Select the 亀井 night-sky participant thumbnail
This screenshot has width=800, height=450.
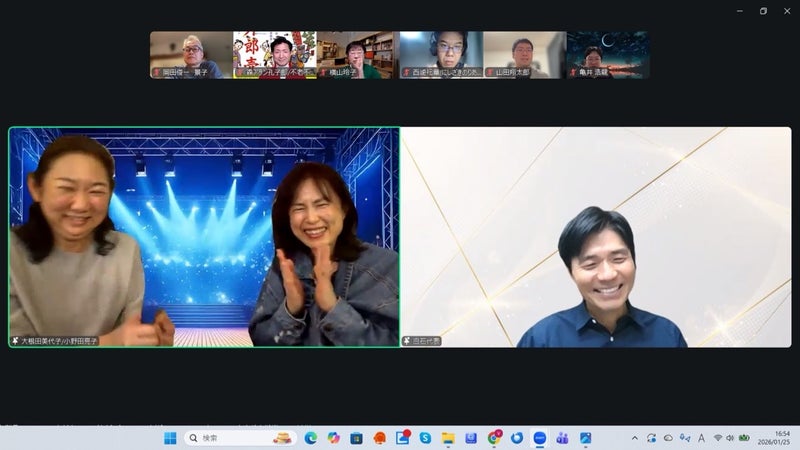[x=607, y=54]
